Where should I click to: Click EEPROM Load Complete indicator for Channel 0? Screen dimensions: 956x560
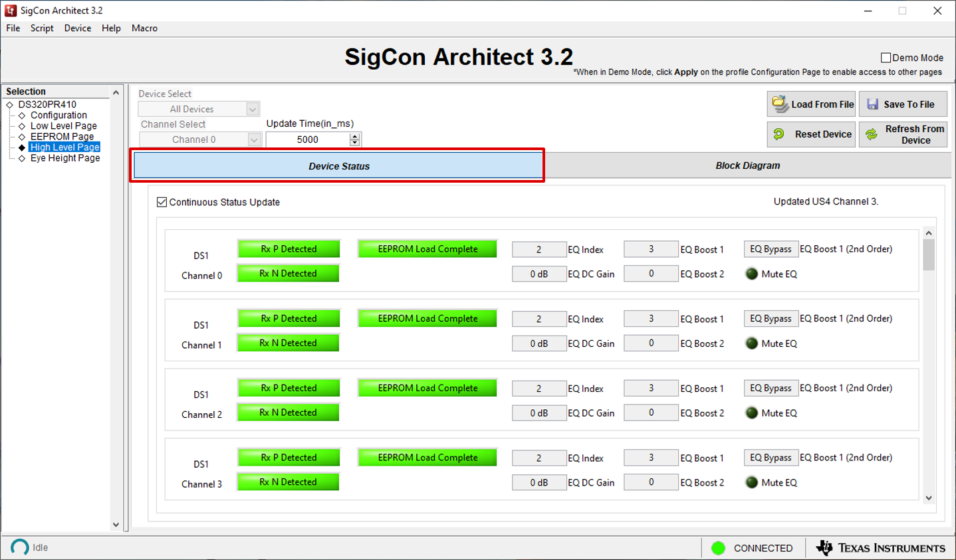click(427, 249)
